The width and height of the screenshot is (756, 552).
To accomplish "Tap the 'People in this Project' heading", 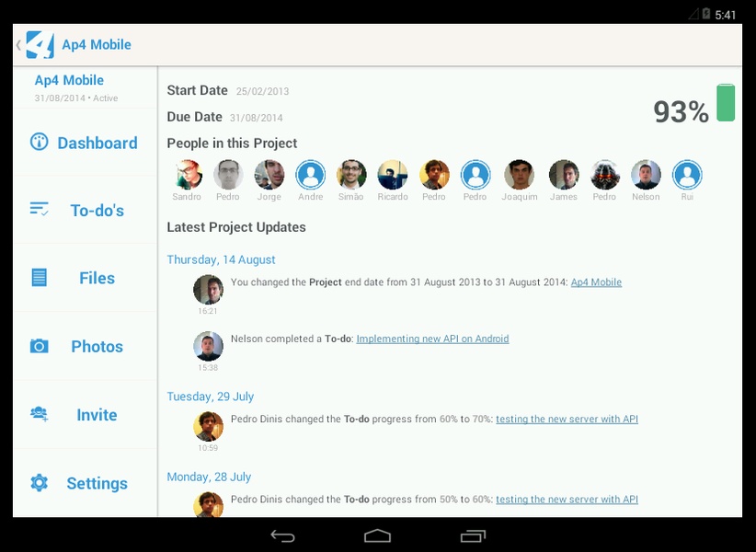I will click(x=232, y=144).
